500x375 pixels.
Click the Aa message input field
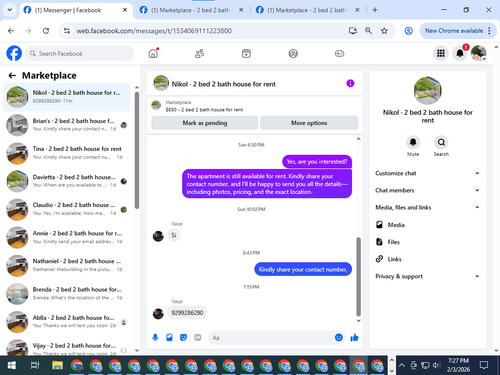[x=272, y=338]
